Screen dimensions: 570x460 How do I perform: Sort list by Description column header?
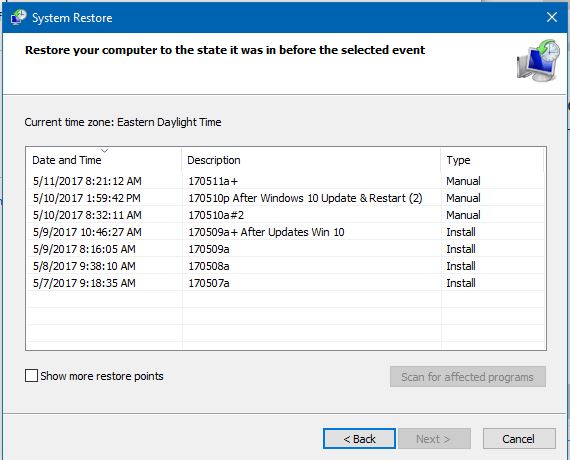(311, 160)
